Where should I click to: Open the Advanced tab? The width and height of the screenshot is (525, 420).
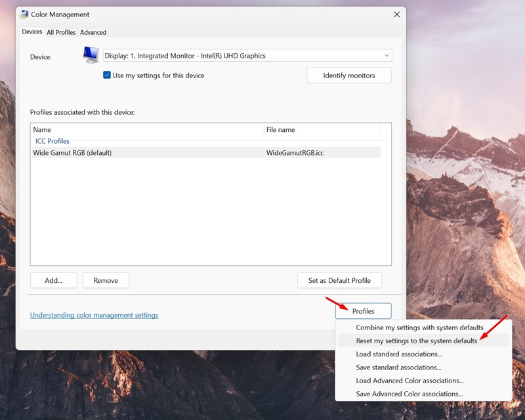[x=93, y=33]
